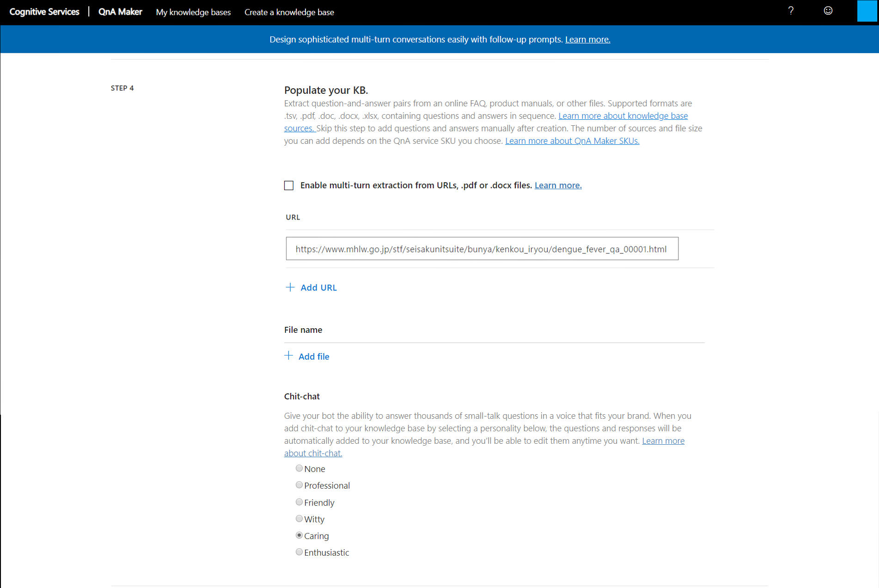Open Learn more about QnA Maker SKUs
The image size is (879, 588).
point(572,141)
